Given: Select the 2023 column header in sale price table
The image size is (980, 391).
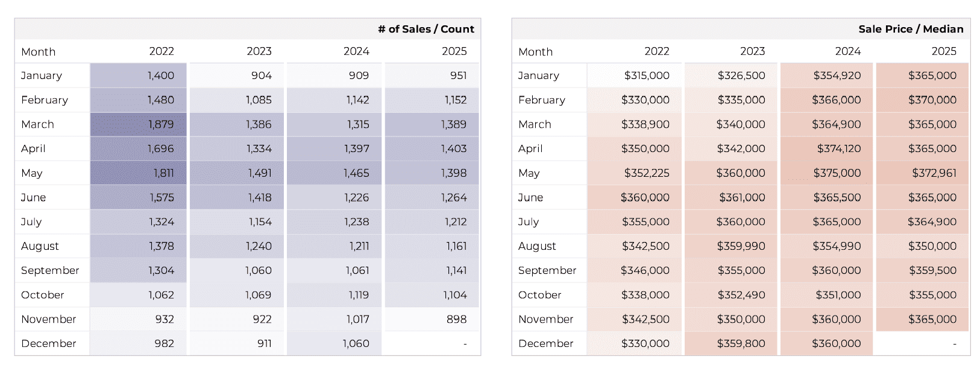Looking at the screenshot, I should (x=752, y=51).
